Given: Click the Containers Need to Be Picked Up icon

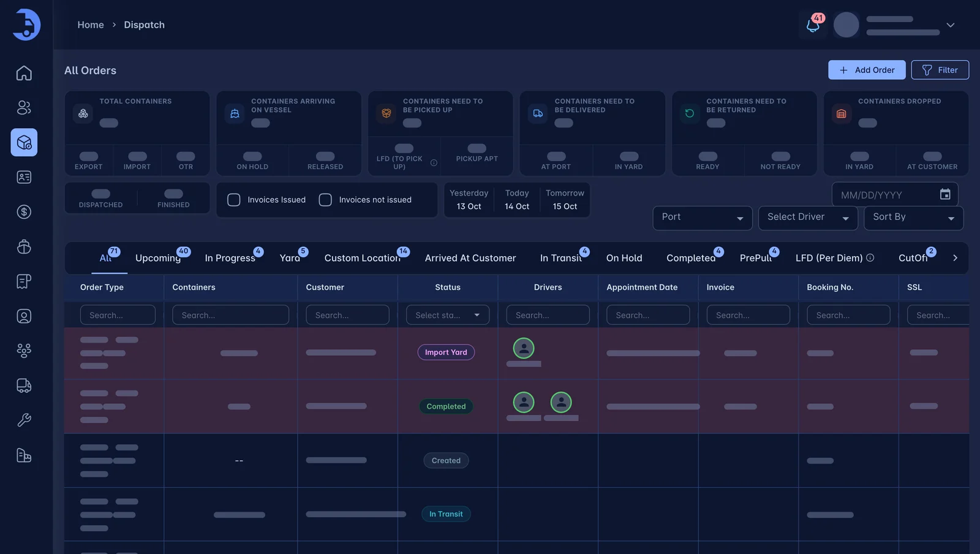Looking at the screenshot, I should (386, 113).
